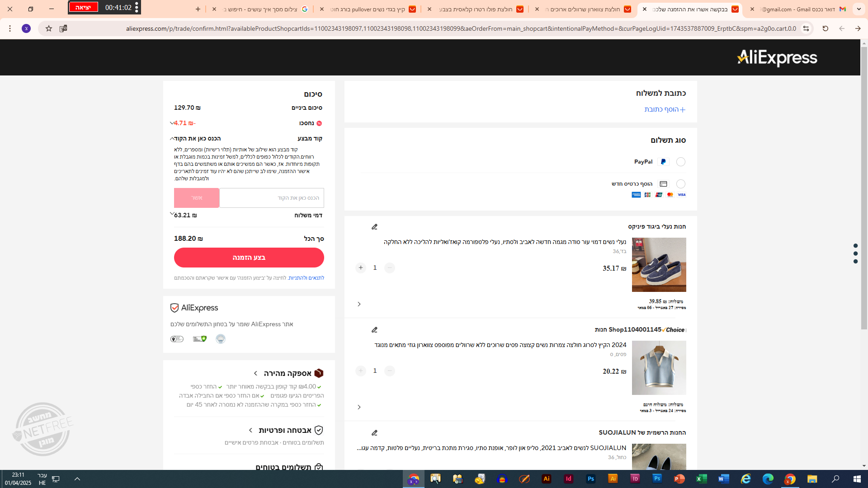Click the edit pencil icon for the Shop1104001145 item
Screen dimensions: 868x488
coord(374,330)
